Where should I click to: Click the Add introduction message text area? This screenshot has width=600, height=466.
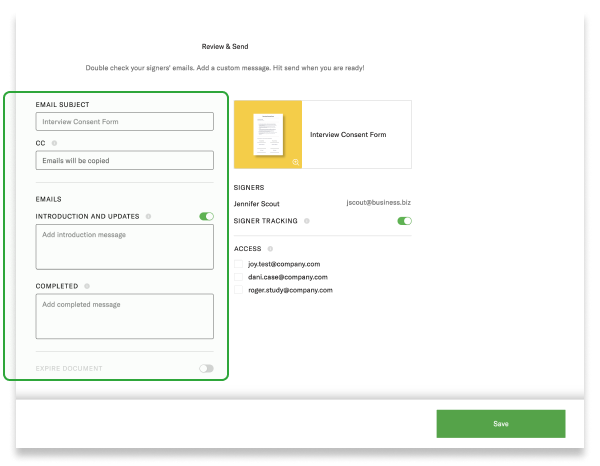pos(125,247)
